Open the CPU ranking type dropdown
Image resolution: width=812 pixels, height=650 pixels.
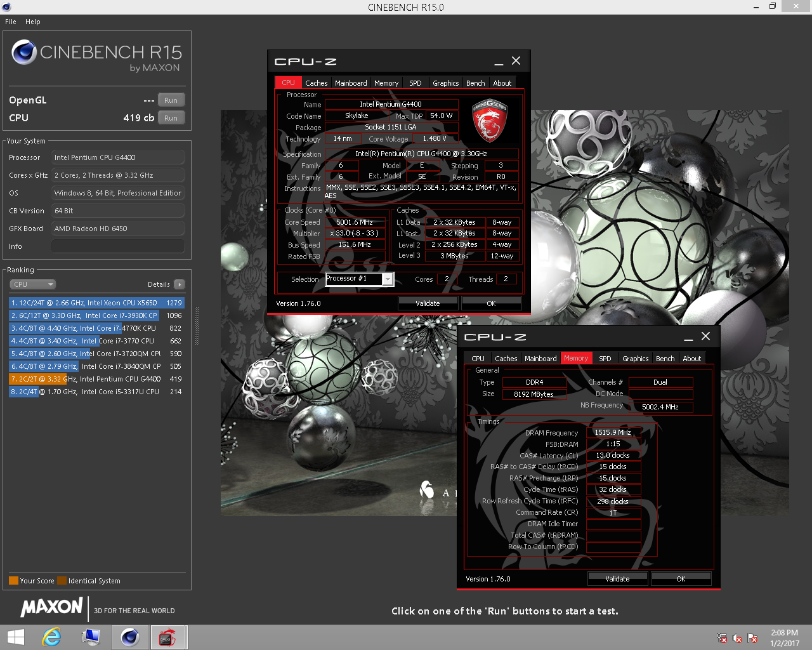click(x=33, y=284)
